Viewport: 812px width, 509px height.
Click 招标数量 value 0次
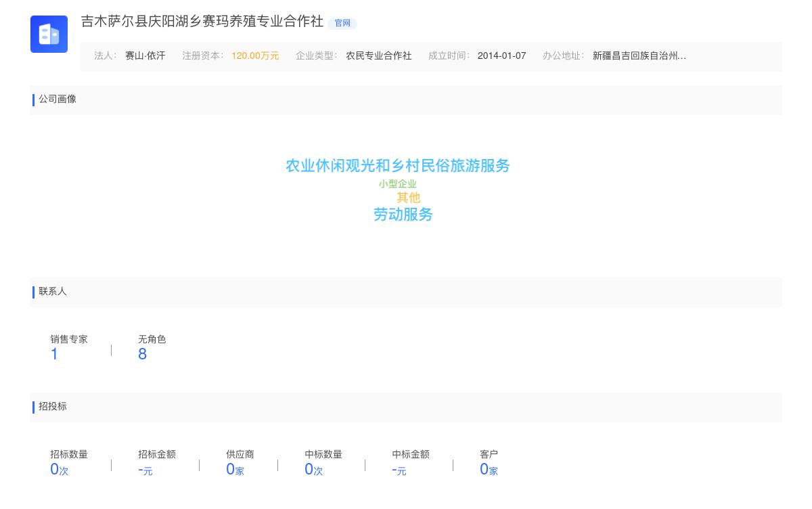pos(58,468)
